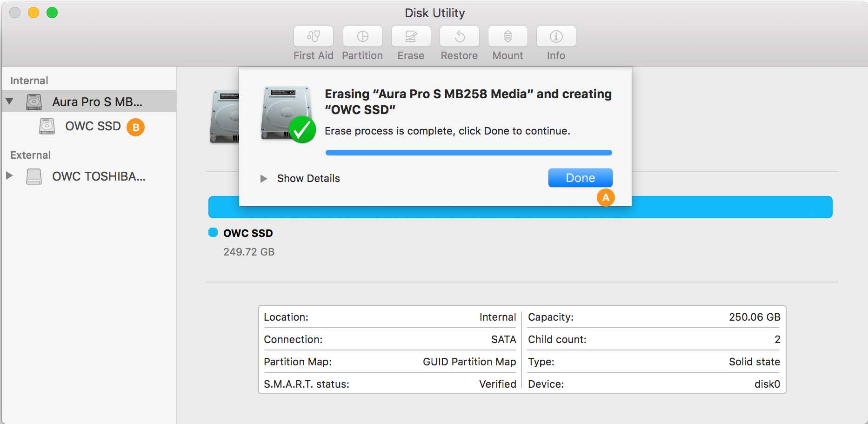Select Aura Pro S MB in sidebar
This screenshot has height=424, width=868.
97,102
